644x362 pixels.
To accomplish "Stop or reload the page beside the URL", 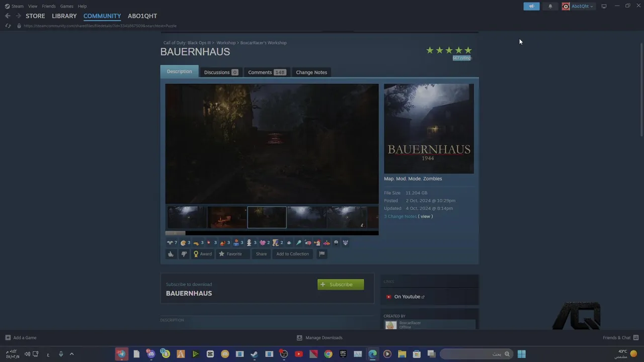I will click(8, 26).
